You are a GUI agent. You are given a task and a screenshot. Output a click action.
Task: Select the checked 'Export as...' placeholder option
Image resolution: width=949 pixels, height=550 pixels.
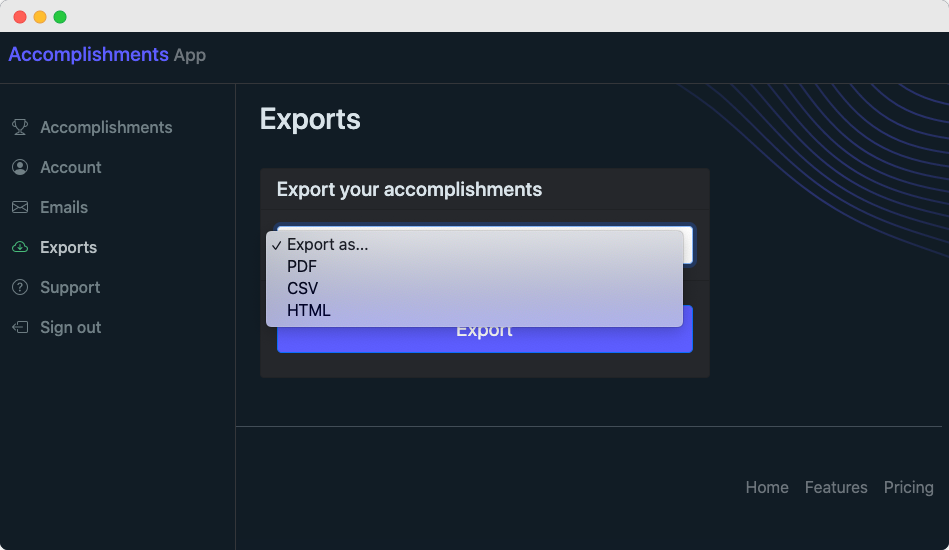coord(327,244)
